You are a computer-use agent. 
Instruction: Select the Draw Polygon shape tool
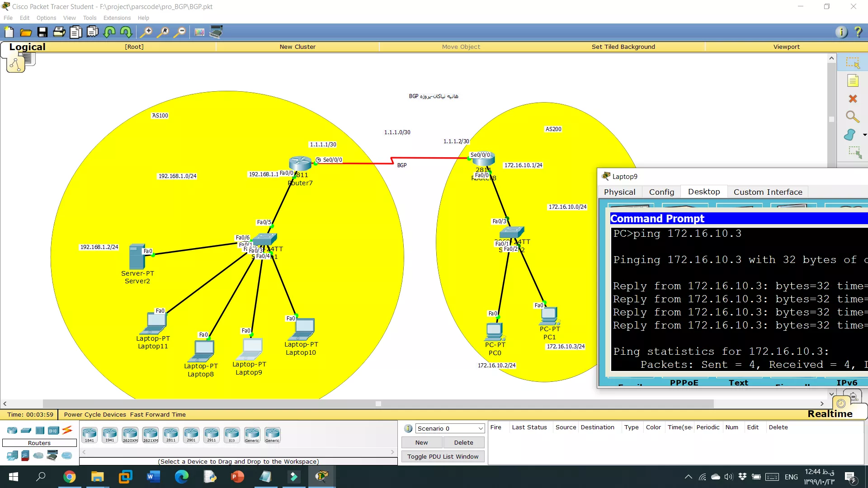pos(850,135)
